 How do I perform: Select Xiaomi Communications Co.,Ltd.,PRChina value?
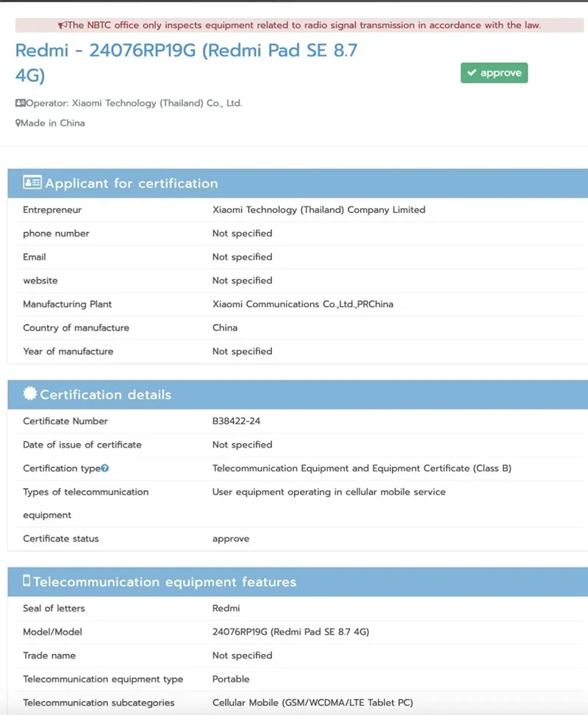tap(303, 304)
